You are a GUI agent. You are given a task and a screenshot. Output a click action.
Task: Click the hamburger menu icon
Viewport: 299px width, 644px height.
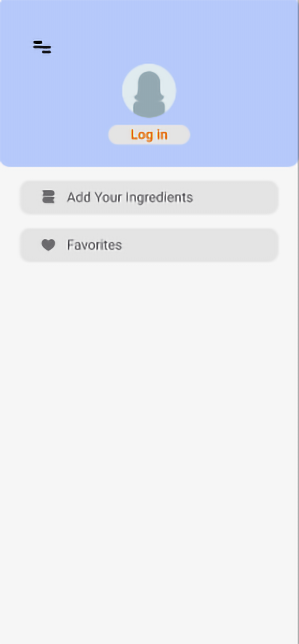tap(42, 47)
